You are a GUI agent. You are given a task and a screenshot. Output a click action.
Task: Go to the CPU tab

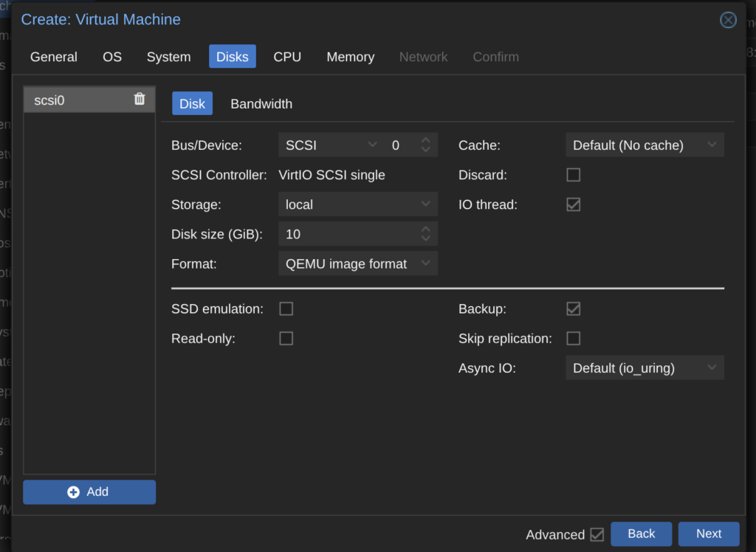(287, 57)
